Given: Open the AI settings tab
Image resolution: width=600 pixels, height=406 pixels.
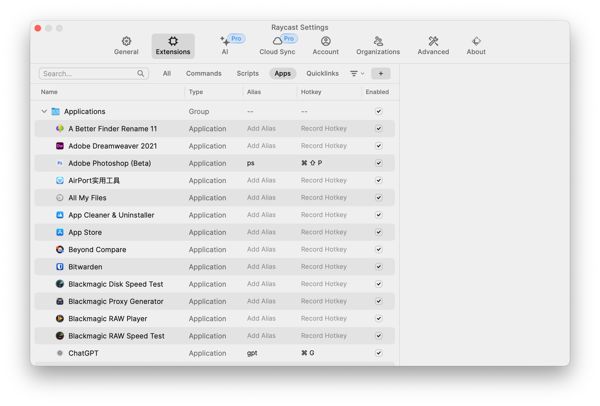Looking at the screenshot, I should click(225, 46).
